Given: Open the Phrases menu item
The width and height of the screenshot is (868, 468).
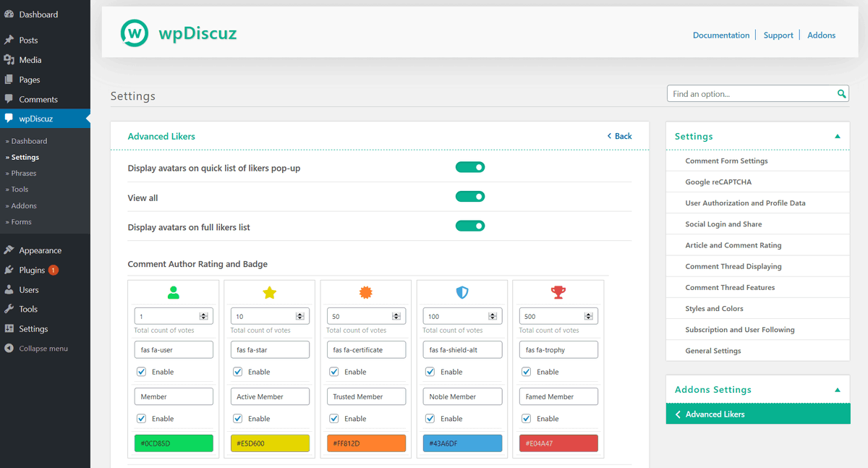Looking at the screenshot, I should (x=26, y=173).
